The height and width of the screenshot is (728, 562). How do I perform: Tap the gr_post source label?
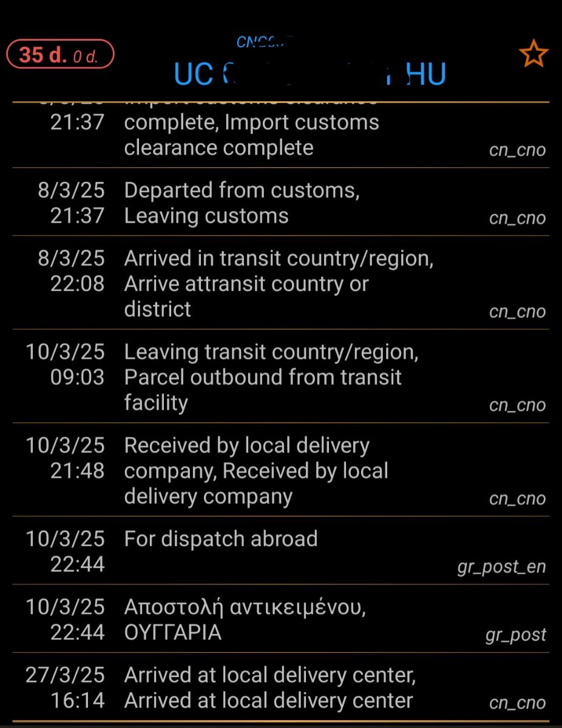pos(515,635)
